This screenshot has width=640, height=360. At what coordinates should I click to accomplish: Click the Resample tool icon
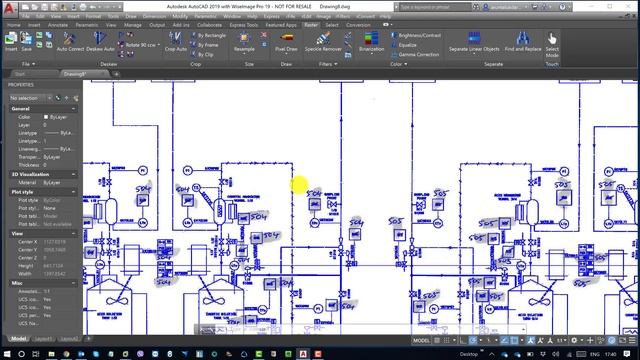point(244,39)
